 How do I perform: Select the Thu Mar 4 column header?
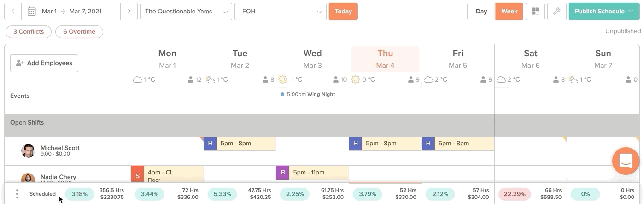pyautogui.click(x=385, y=59)
